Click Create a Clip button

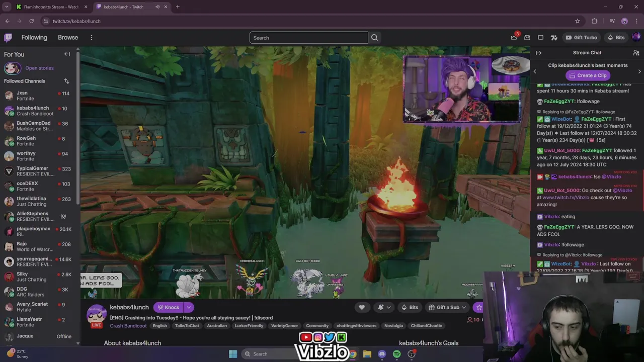pos(587,75)
